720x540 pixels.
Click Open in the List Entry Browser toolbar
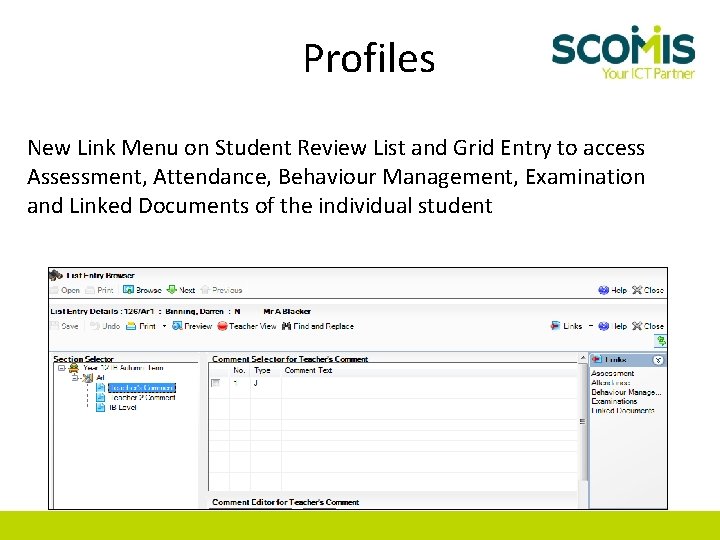point(65,290)
